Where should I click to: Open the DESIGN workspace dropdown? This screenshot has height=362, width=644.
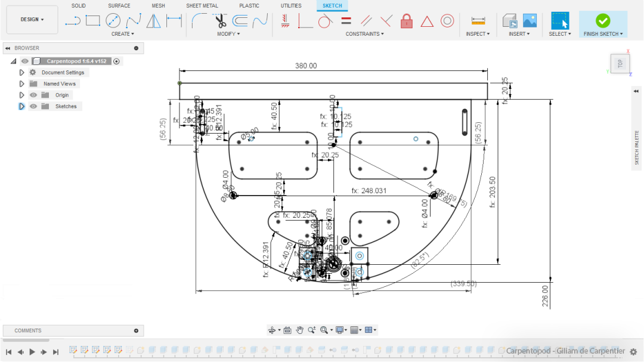pyautogui.click(x=32, y=19)
